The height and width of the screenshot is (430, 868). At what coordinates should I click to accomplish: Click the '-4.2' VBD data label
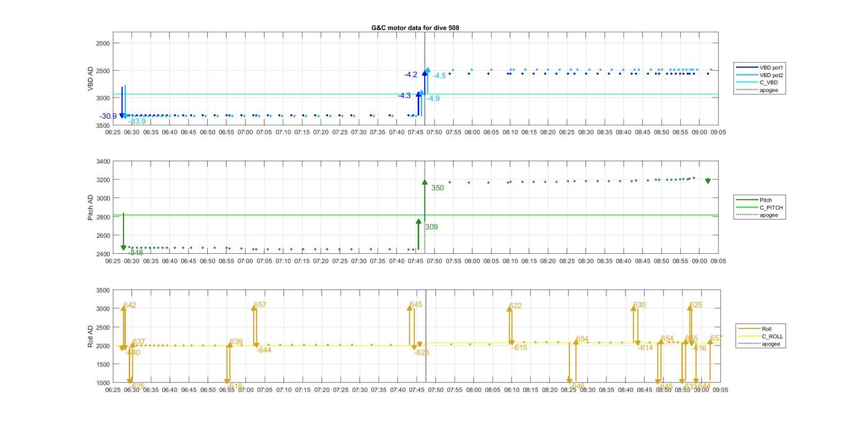coord(410,75)
